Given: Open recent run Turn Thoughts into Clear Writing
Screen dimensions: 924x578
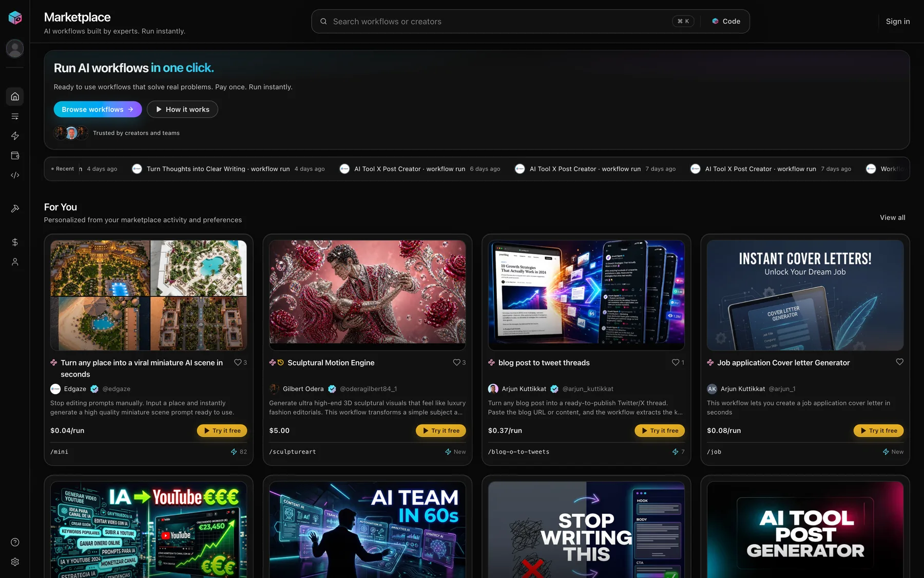Looking at the screenshot, I should [228, 169].
